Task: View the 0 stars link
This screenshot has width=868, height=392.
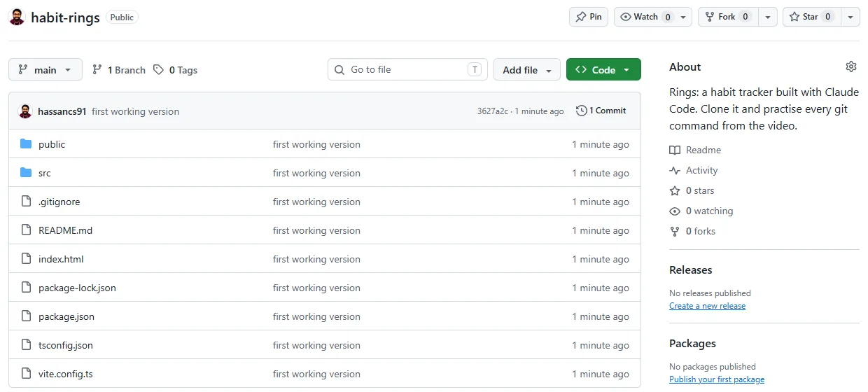Action: [692, 190]
